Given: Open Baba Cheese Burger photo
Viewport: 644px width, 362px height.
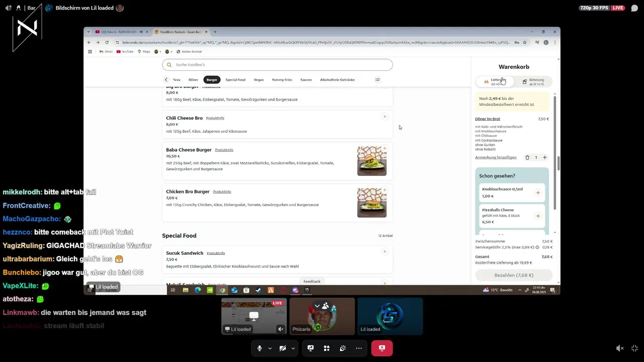Looking at the screenshot, I should [x=372, y=161].
